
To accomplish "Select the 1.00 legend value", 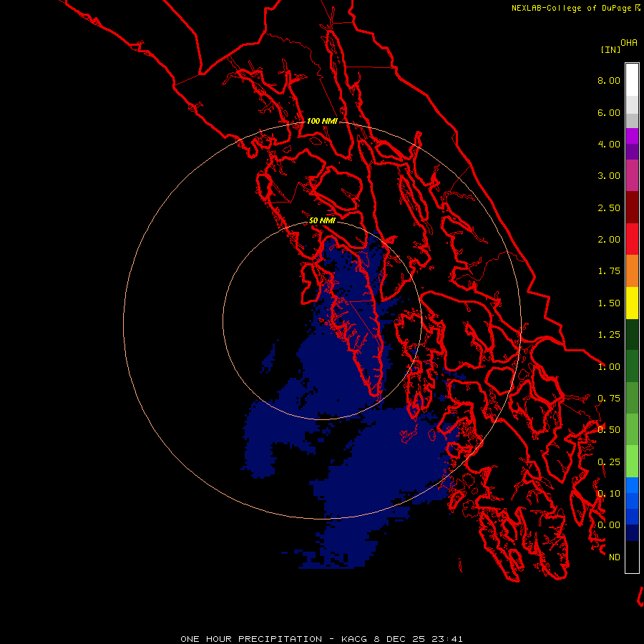I will [x=609, y=367].
